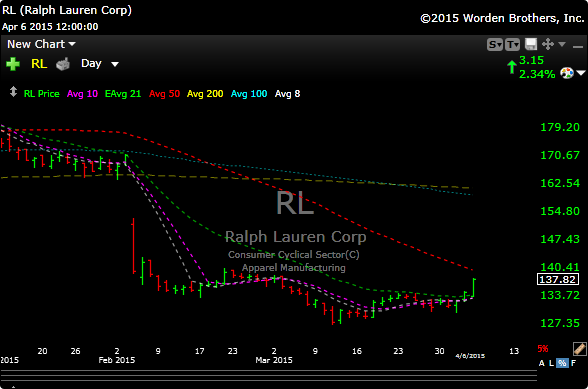Toggle the percent scale mode button

pyautogui.click(x=562, y=363)
